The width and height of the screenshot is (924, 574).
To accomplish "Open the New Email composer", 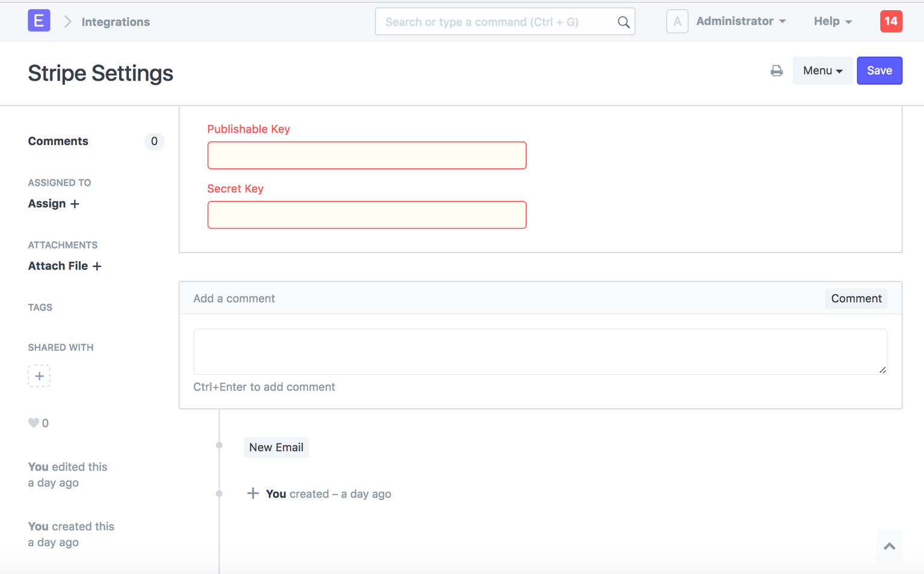I will [x=276, y=447].
